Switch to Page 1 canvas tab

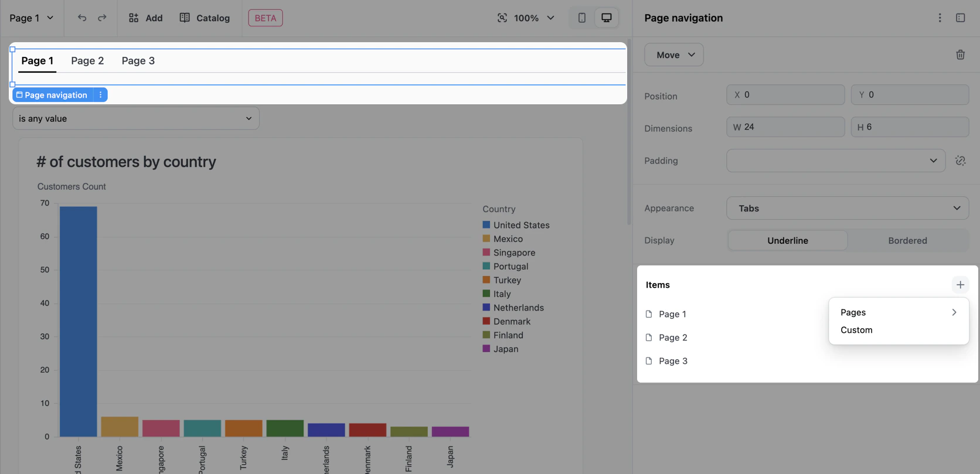(38, 61)
